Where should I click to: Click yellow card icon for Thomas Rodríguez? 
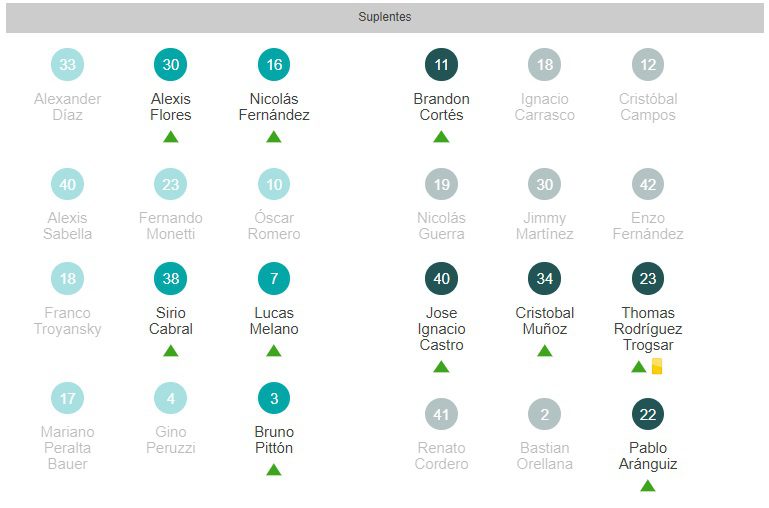(657, 366)
